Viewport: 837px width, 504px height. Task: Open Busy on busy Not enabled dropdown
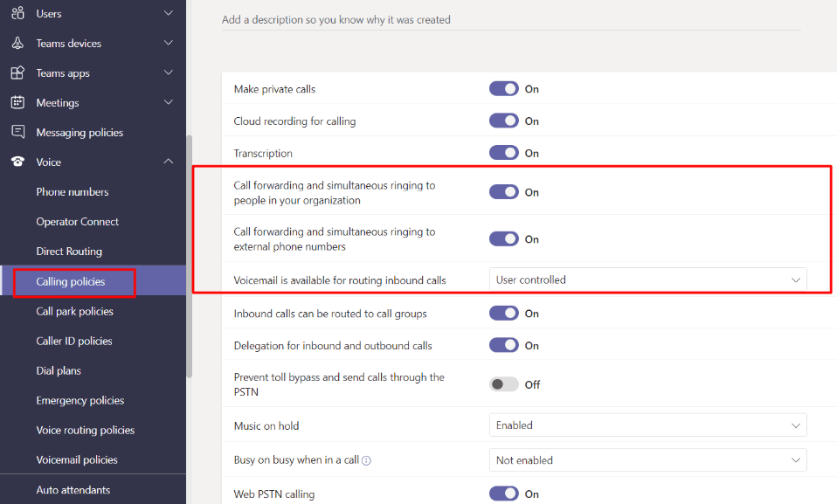tap(647, 460)
